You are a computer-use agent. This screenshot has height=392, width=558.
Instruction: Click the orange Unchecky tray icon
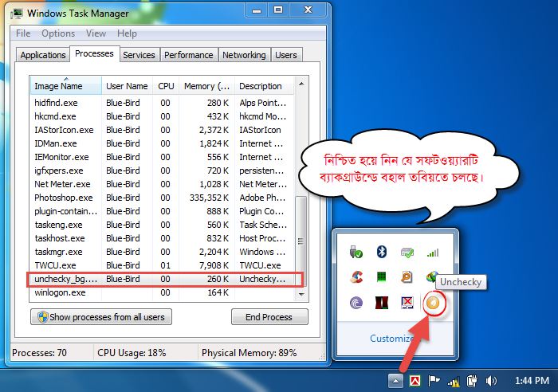pos(433,303)
